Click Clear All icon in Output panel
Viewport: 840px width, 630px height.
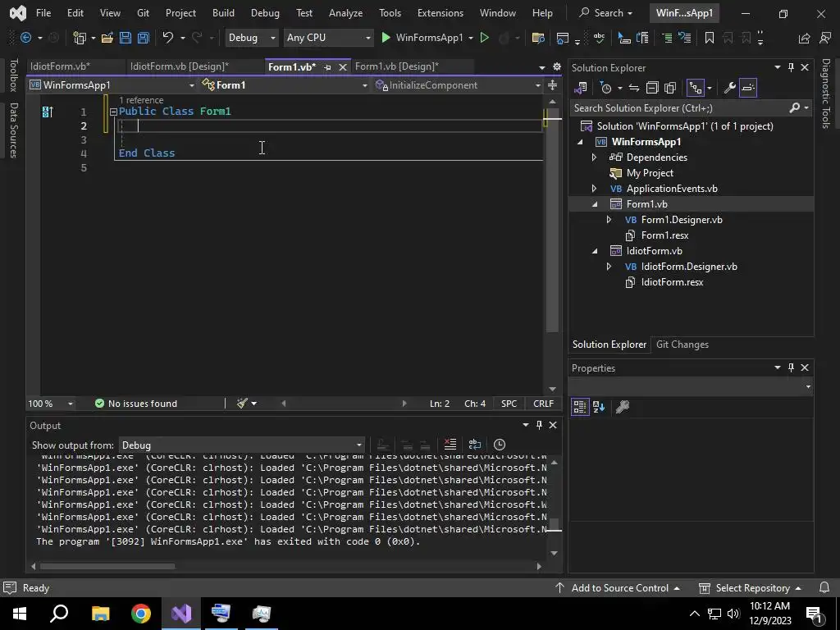click(450, 445)
